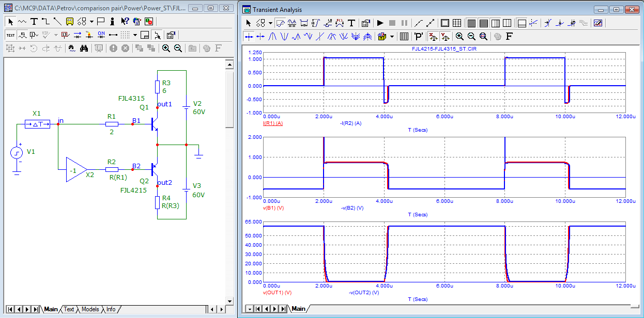Choose the text T tool in analysis toolbar
The image size is (644, 318).
(351, 23)
